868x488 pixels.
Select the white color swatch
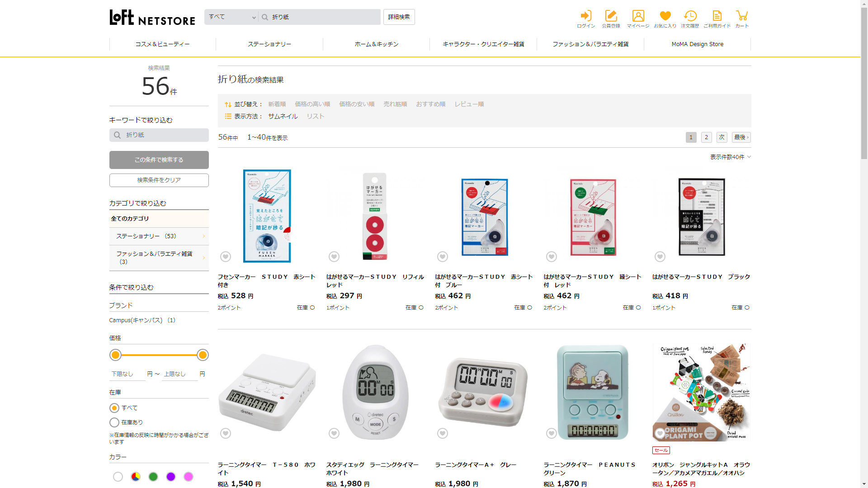[118, 477]
